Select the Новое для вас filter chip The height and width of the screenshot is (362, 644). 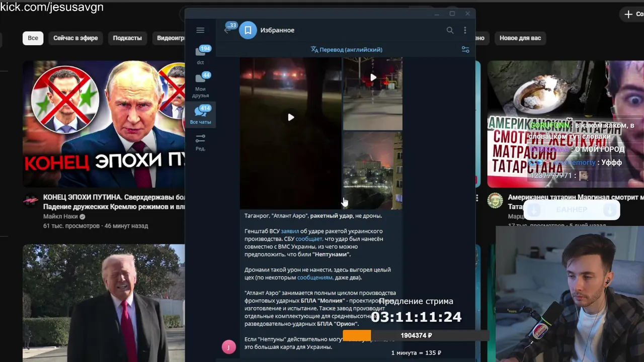tap(520, 38)
